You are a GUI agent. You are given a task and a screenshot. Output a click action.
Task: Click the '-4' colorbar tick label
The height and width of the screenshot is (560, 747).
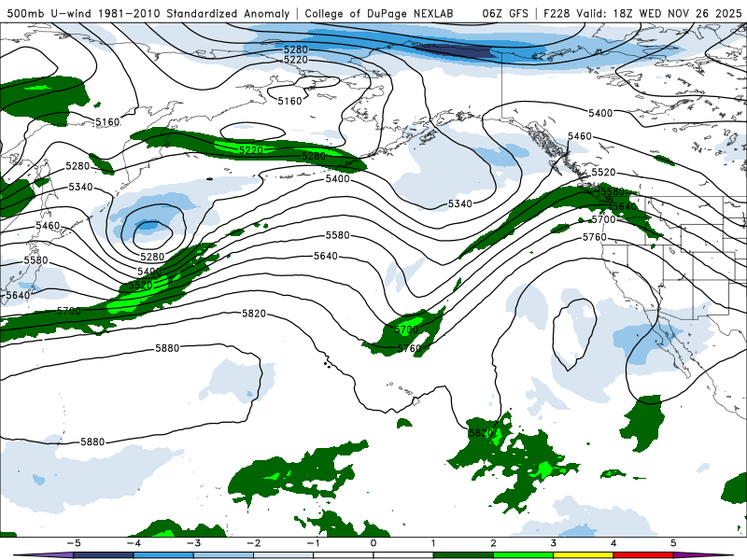click(x=134, y=543)
